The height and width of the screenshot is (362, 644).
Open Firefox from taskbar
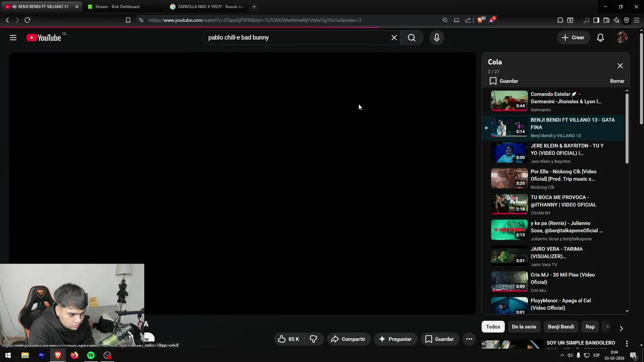click(74, 355)
